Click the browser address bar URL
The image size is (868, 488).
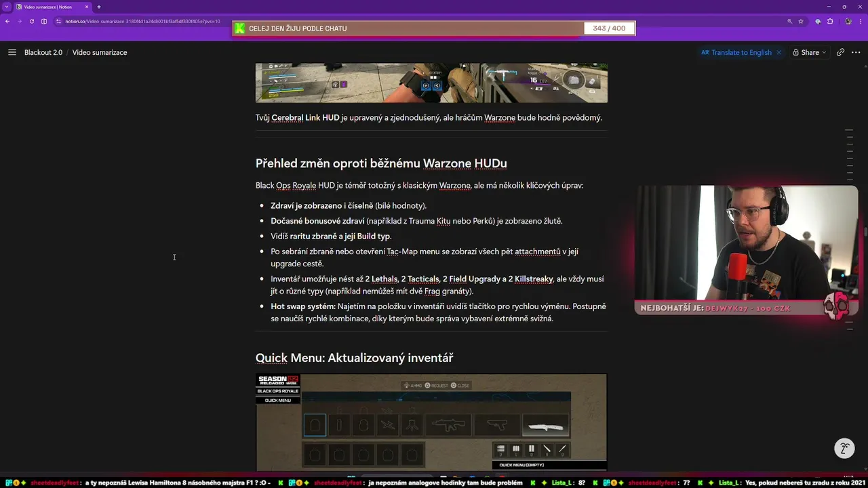(x=142, y=21)
